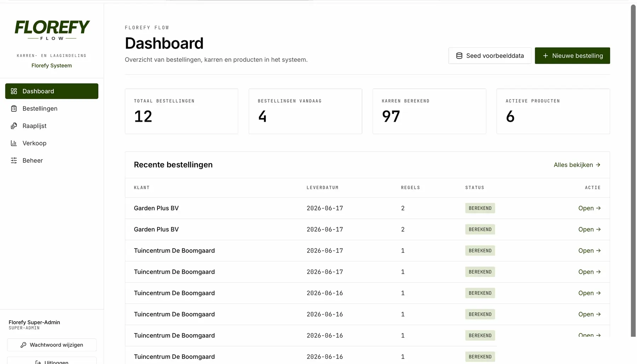Click the Dashboard grid icon in sidebar
Image resolution: width=637 pixels, height=364 pixels.
click(x=14, y=91)
